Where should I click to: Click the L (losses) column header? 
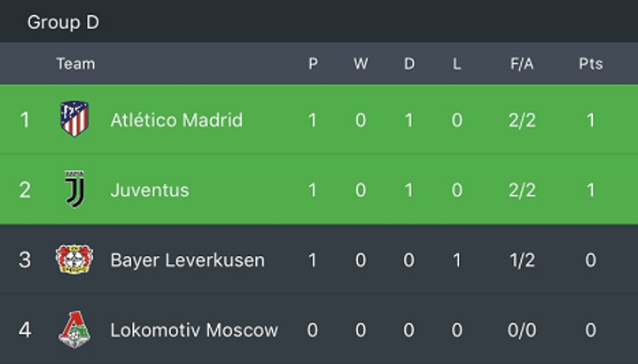[x=457, y=64]
